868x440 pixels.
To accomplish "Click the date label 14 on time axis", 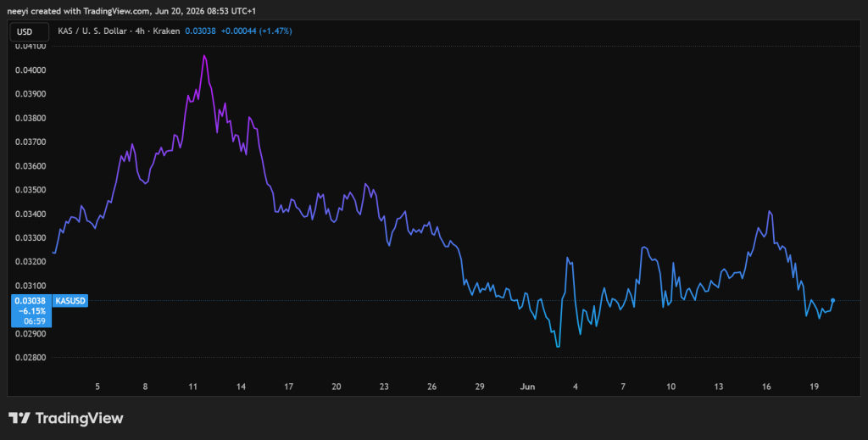I will click(x=241, y=387).
